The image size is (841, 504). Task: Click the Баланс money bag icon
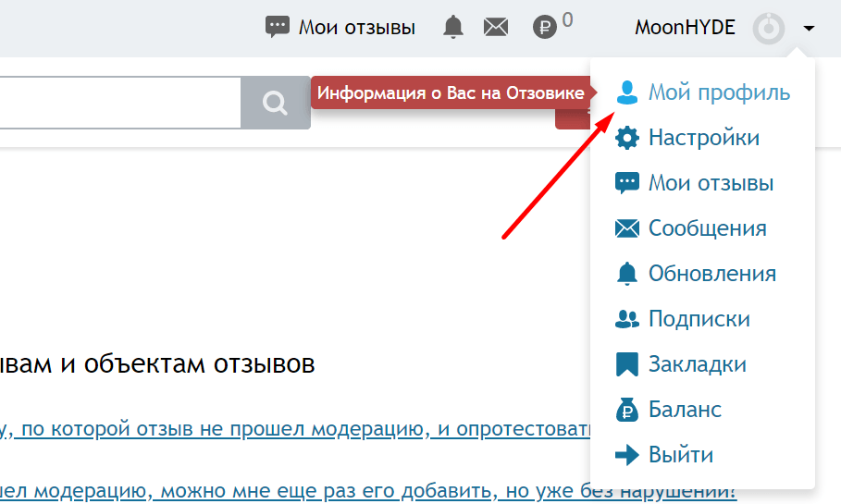627,410
